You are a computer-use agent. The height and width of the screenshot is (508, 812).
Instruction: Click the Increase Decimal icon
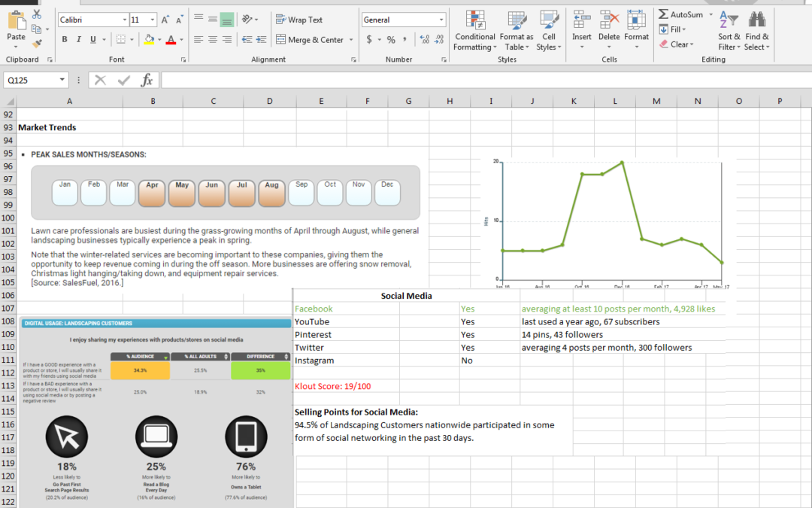425,40
